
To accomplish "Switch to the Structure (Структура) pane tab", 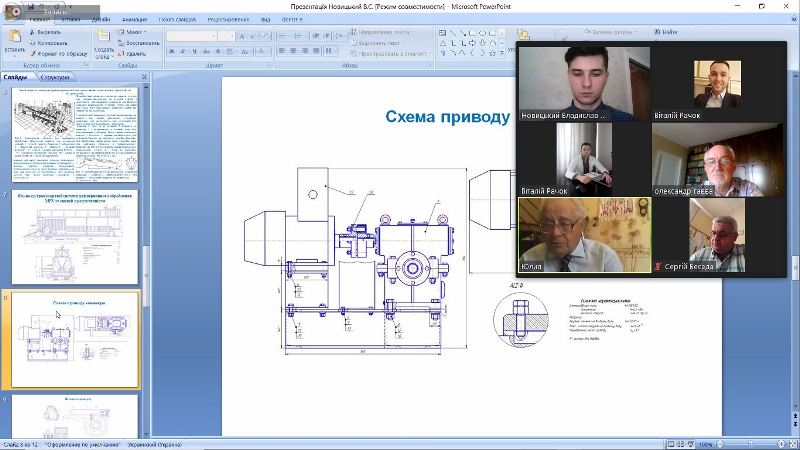I will 56,77.
